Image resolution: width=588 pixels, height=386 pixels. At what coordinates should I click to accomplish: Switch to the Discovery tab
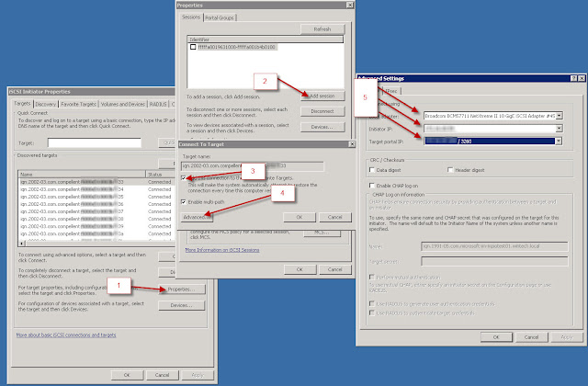point(46,104)
